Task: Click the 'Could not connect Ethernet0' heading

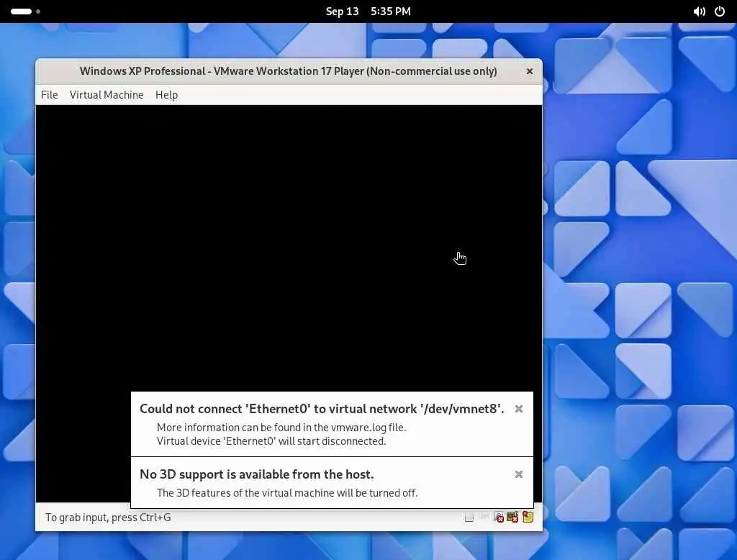Action: 322,409
